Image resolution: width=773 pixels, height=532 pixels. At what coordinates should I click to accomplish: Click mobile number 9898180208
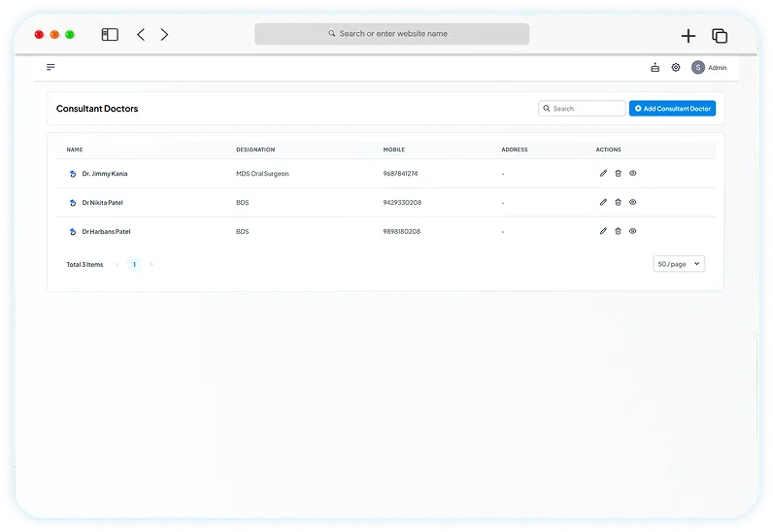(402, 232)
